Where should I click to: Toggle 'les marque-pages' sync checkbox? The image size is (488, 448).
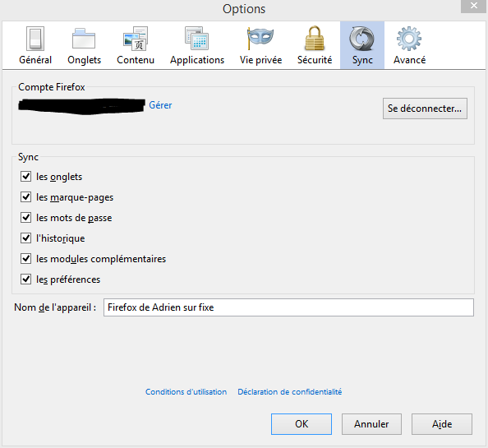(25, 197)
